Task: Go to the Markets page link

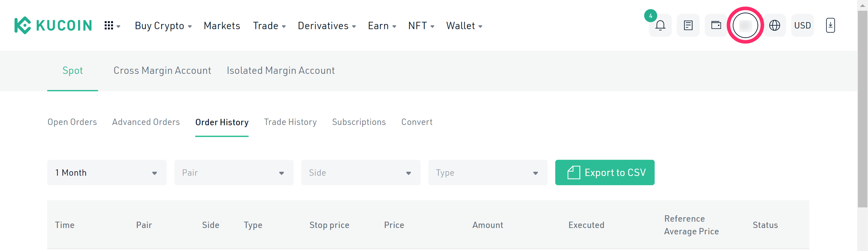Action: [222, 26]
